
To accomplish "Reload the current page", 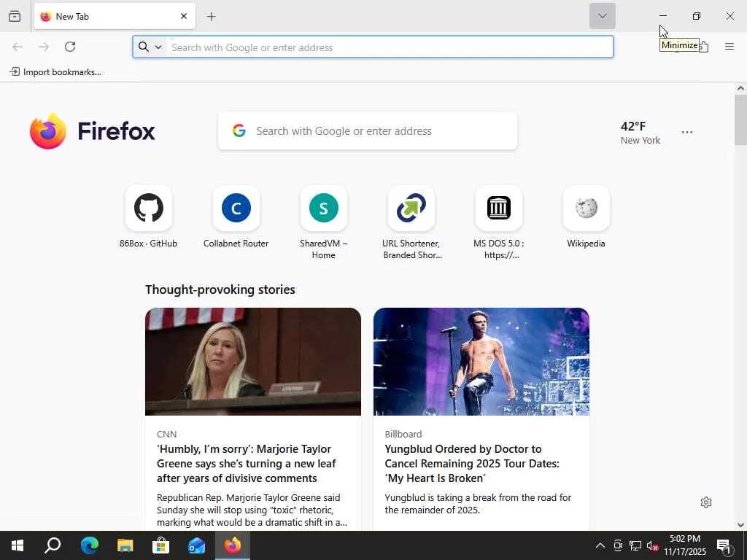I will click(x=70, y=47).
